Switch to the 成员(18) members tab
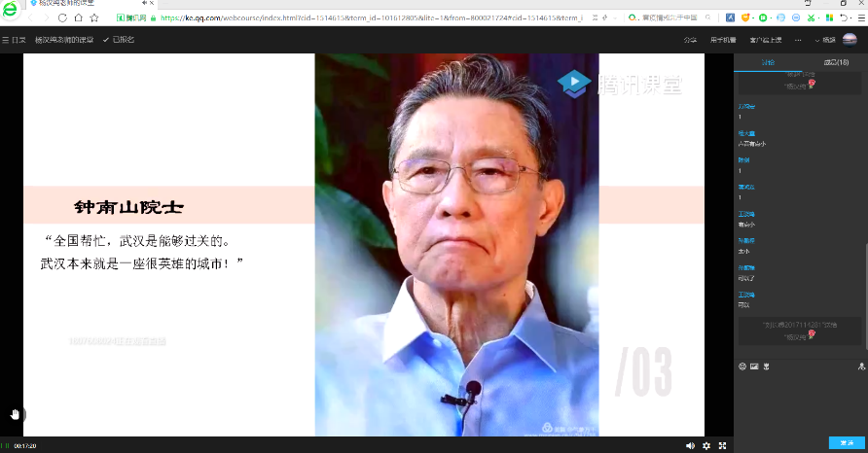The width and height of the screenshot is (868, 453). (x=836, y=62)
